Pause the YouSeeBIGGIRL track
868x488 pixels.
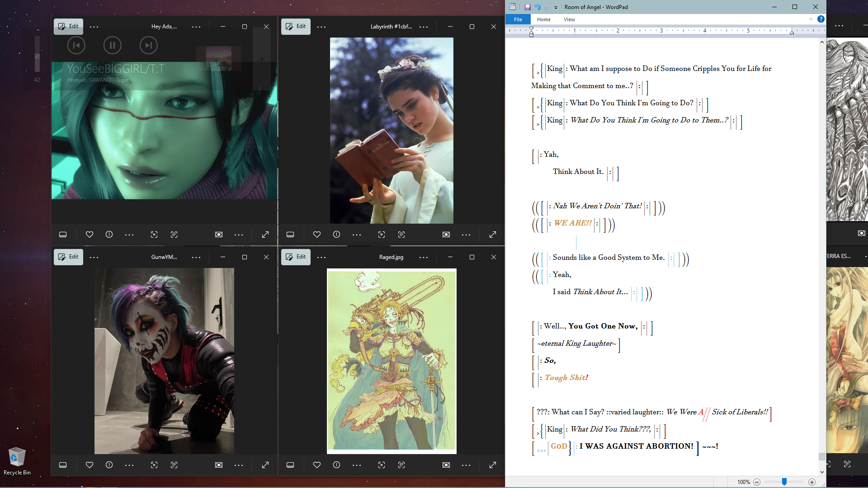(x=112, y=45)
